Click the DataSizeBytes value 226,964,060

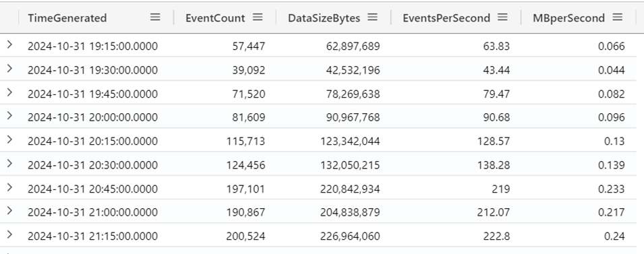point(351,236)
